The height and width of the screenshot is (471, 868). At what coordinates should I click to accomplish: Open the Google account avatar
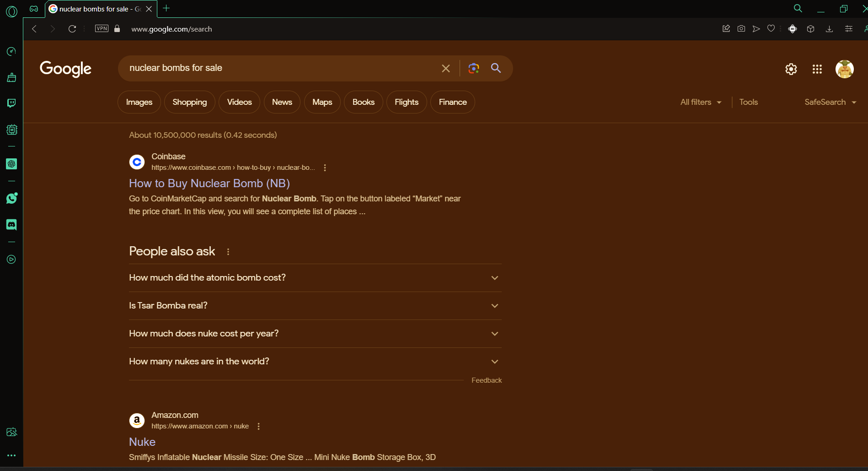(x=845, y=69)
